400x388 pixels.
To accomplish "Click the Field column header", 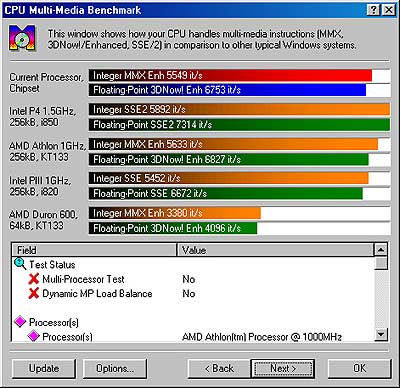I will tap(94, 250).
